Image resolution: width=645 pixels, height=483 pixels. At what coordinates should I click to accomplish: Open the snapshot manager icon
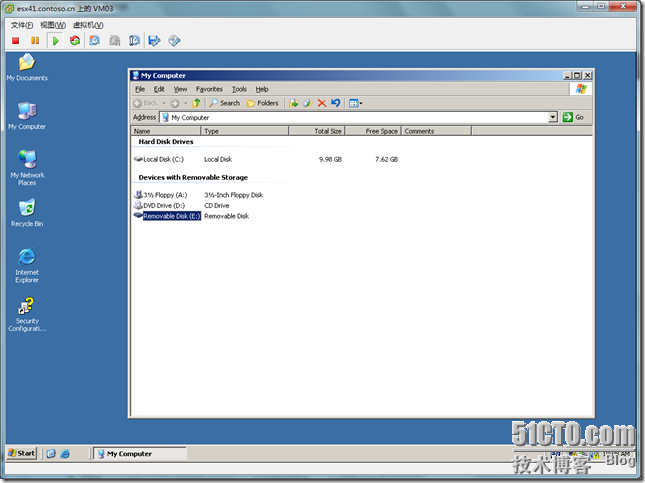[x=134, y=41]
